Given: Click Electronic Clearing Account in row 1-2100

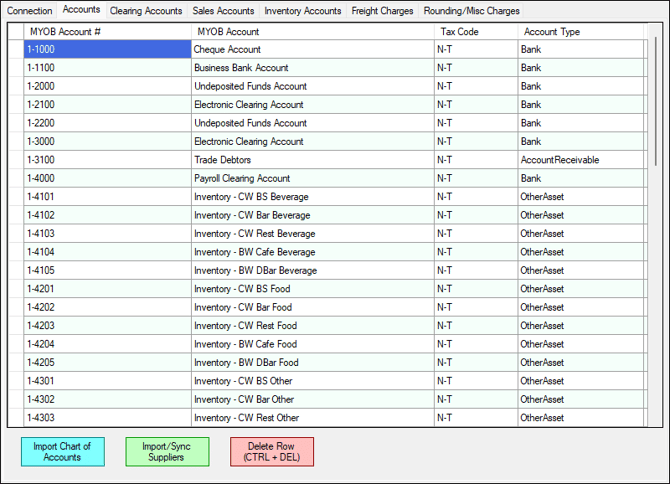Looking at the screenshot, I should click(312, 104).
